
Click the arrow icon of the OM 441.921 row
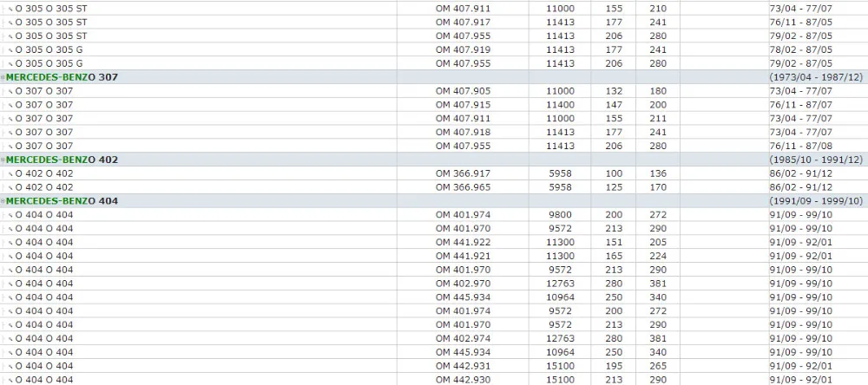pyautogui.click(x=10, y=257)
